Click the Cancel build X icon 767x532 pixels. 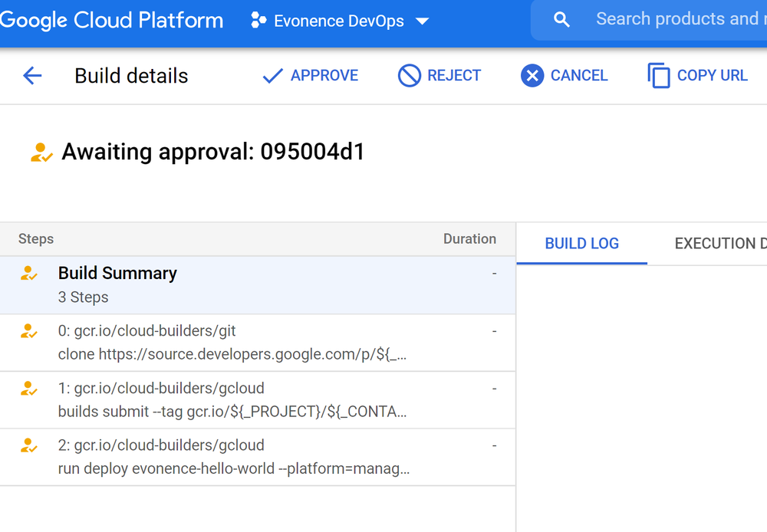coord(532,75)
